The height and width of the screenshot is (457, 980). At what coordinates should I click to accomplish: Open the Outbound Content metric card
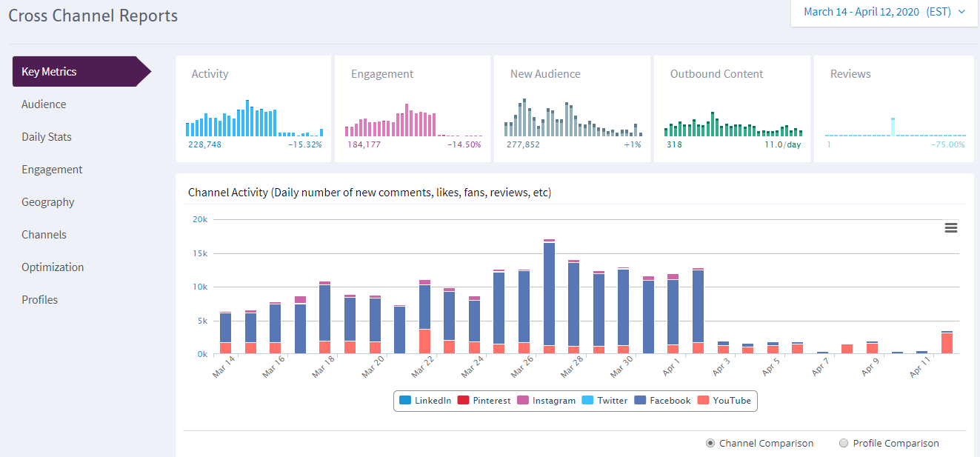click(732, 109)
